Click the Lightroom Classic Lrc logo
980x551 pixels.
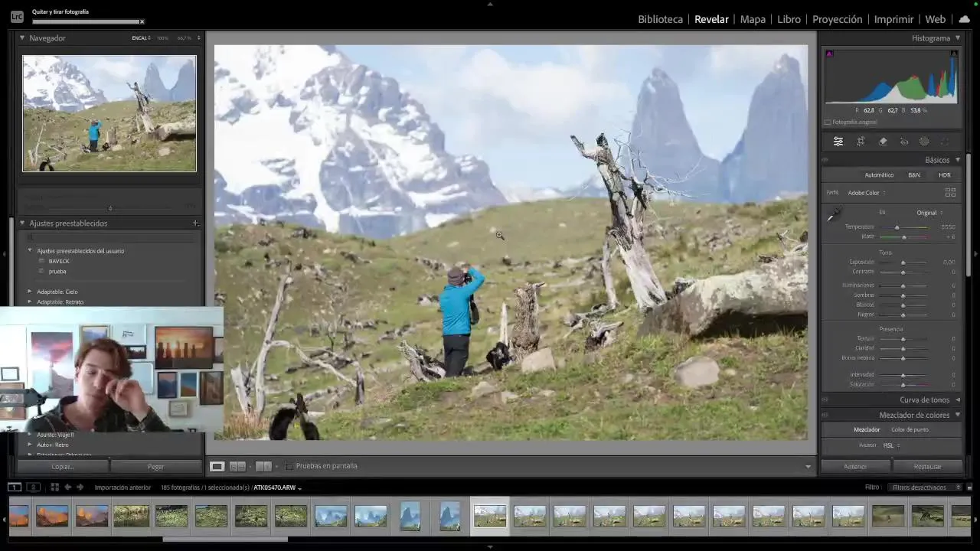point(17,16)
